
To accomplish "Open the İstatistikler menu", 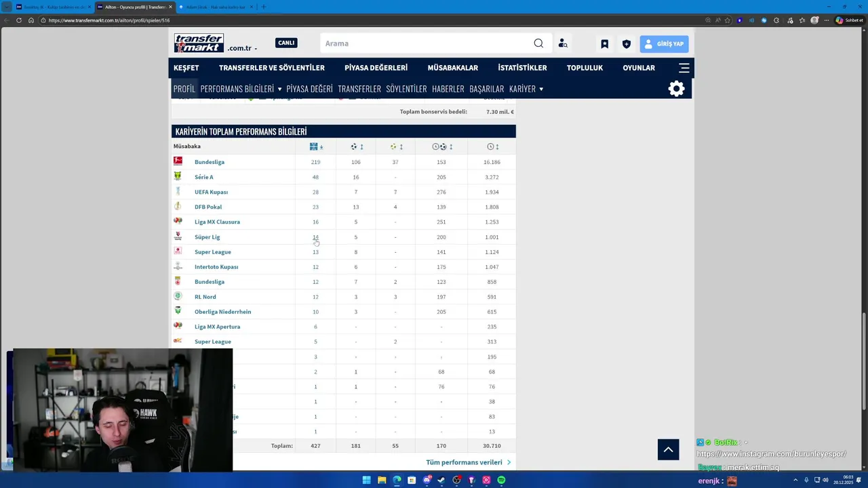I will (x=522, y=68).
